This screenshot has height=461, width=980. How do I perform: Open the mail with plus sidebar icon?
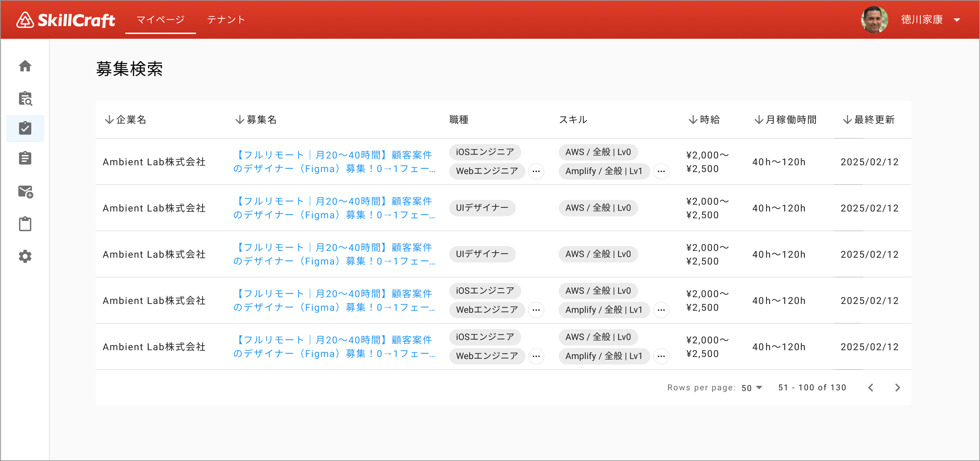tap(25, 191)
